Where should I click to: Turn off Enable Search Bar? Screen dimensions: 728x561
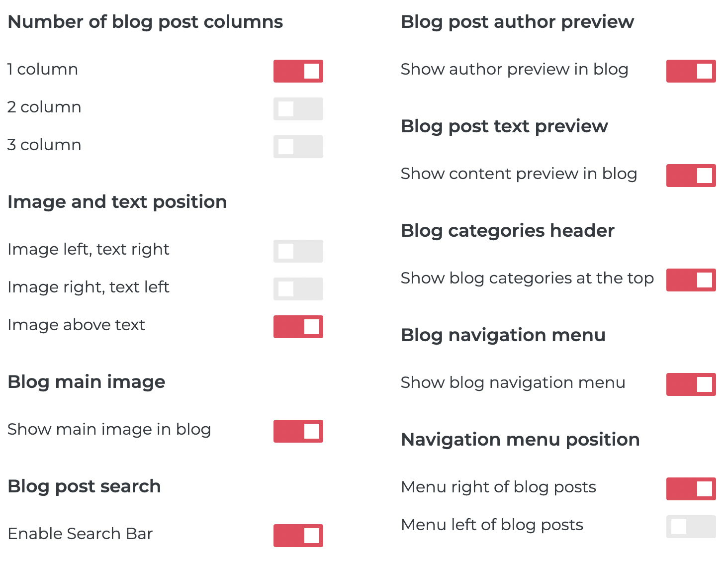click(298, 536)
